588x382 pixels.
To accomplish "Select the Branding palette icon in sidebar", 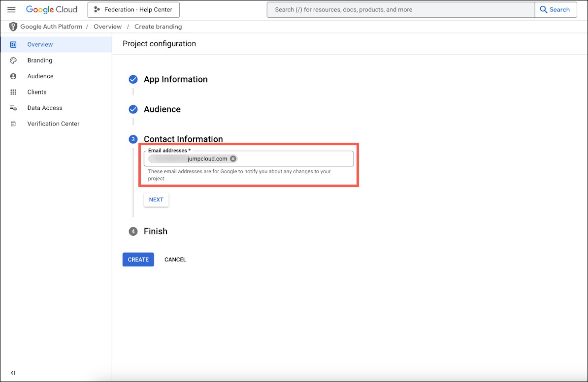I will tap(13, 60).
